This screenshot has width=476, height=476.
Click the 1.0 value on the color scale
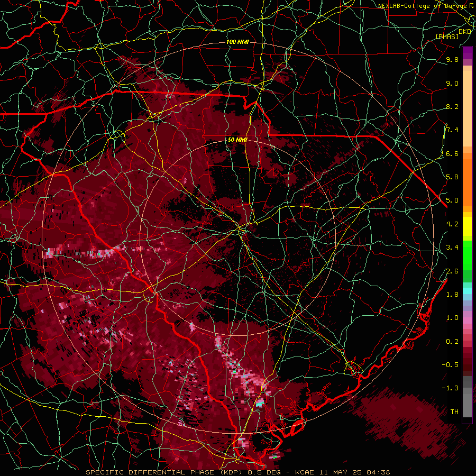pos(452,318)
